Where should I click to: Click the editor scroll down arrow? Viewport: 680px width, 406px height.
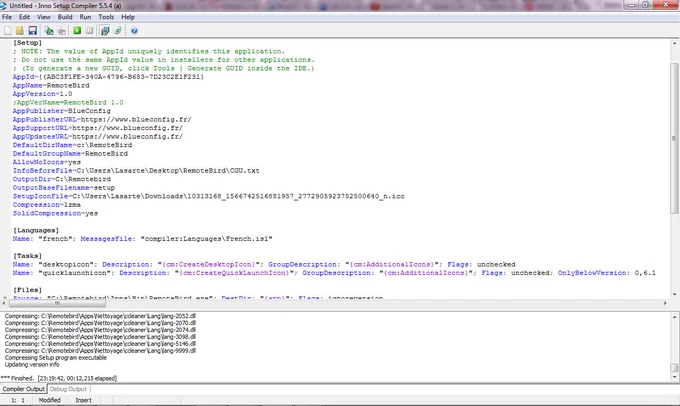[x=674, y=295]
